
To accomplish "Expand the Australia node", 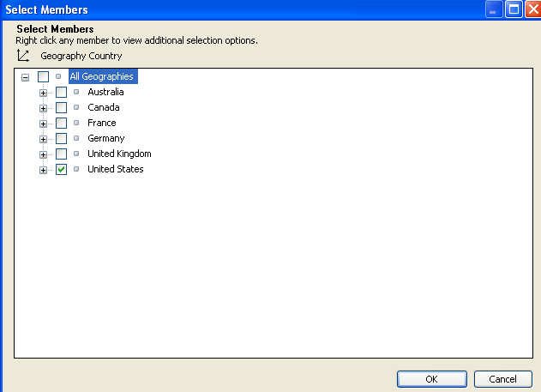I will click(x=43, y=93).
